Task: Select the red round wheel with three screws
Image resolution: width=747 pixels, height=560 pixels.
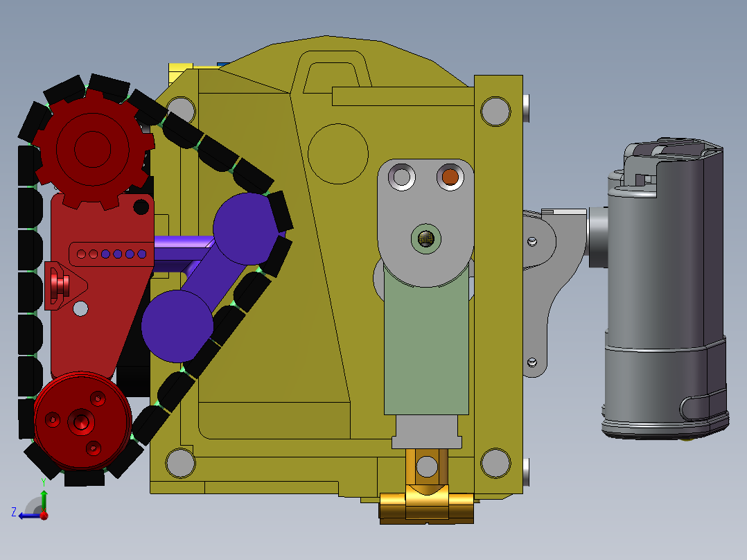Action: pyautogui.click(x=82, y=421)
